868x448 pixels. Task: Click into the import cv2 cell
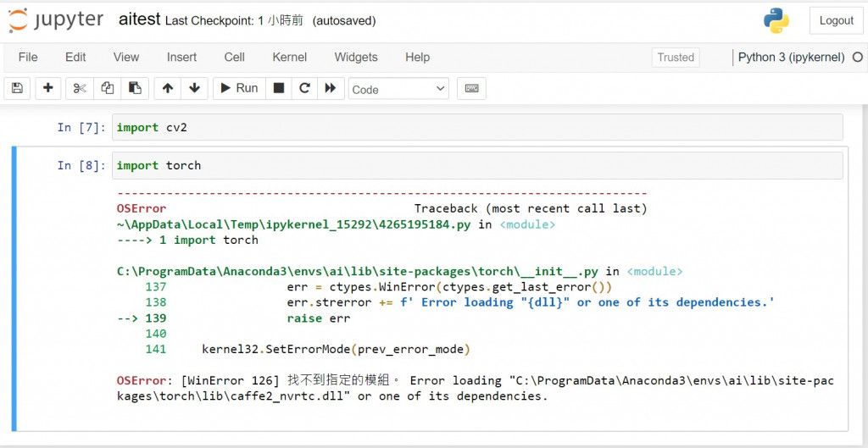pyautogui.click(x=477, y=127)
